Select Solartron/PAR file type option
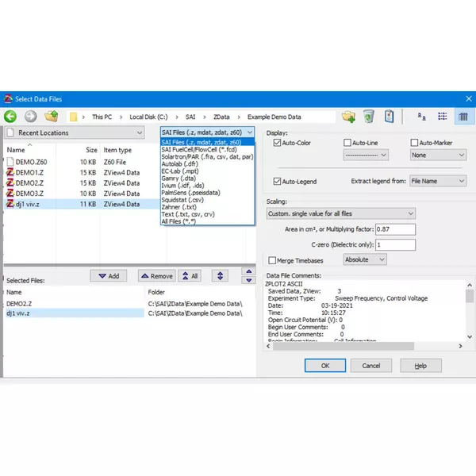The width and height of the screenshot is (476, 476). pyautogui.click(x=207, y=157)
